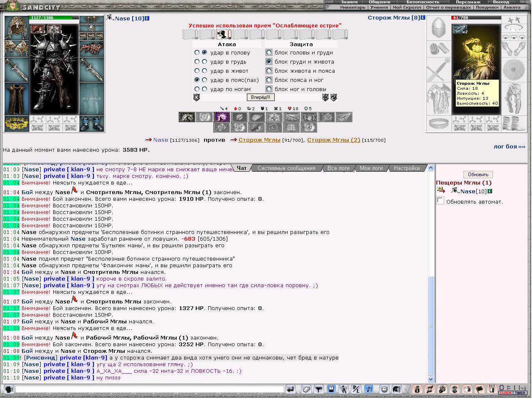Activate the purple glowing hand skill icon

[x=222, y=117]
